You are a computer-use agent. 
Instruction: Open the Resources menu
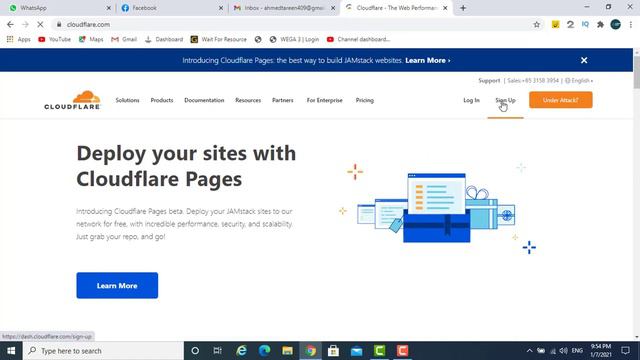click(248, 100)
